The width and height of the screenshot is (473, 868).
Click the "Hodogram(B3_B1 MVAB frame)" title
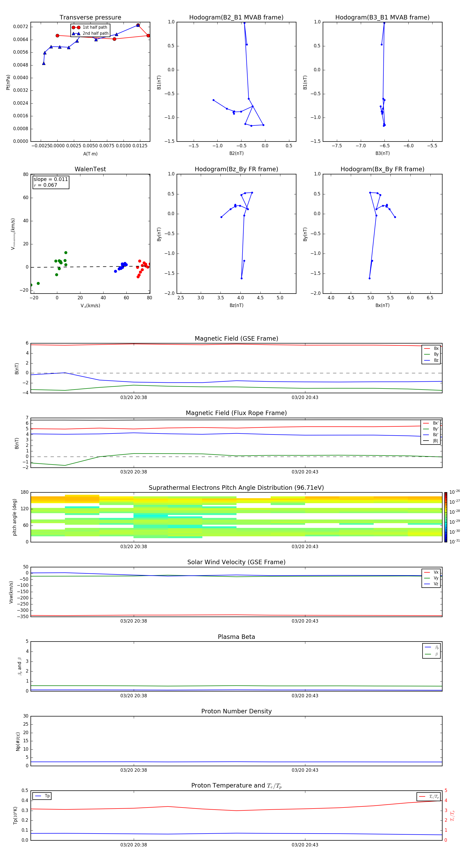[x=382, y=17]
